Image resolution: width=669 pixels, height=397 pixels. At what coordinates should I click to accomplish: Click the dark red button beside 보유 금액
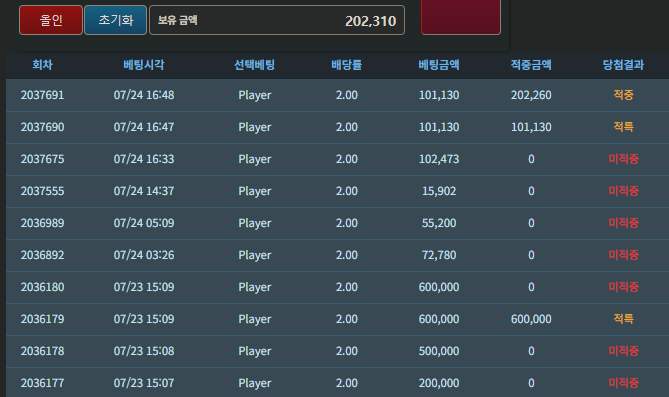461,16
